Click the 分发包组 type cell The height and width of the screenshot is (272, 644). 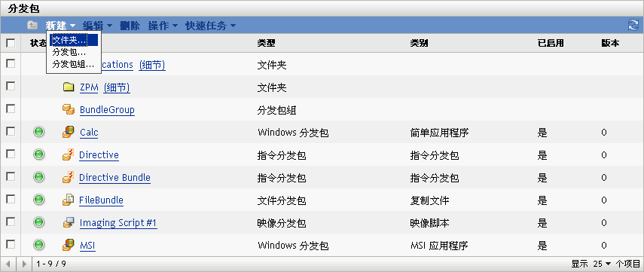coord(277,110)
